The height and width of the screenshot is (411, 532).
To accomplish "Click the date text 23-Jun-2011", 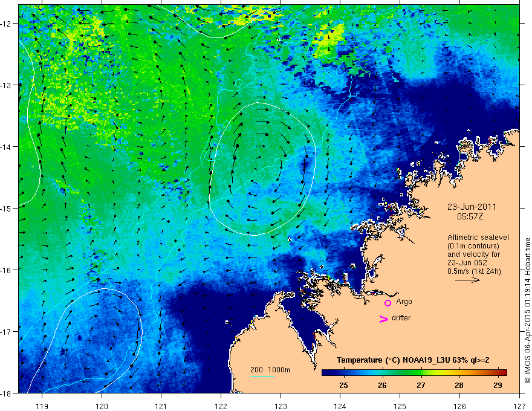I will 472,207.
